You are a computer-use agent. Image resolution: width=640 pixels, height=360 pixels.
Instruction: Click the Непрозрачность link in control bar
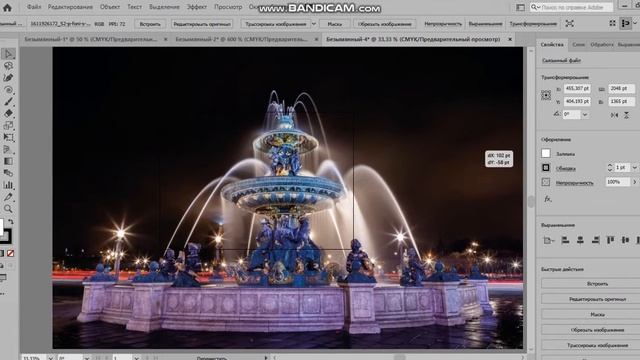click(x=443, y=24)
